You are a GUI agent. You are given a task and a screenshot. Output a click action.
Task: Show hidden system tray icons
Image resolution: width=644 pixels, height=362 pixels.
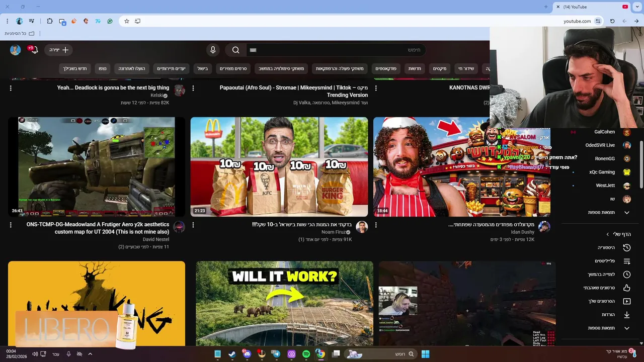90,354
